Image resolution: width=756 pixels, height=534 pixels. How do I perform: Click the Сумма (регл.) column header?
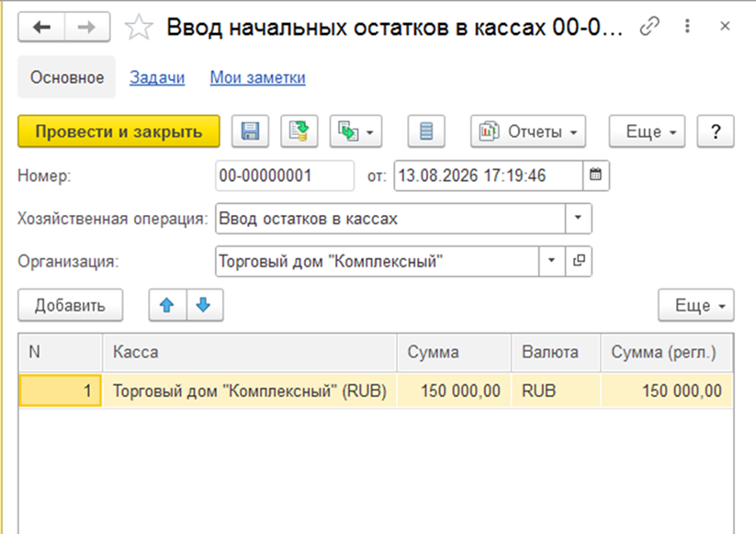pos(667,352)
